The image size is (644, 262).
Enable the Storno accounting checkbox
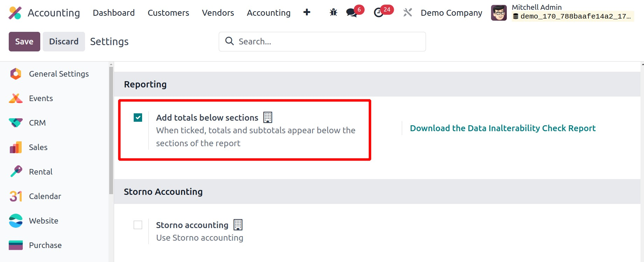138,225
